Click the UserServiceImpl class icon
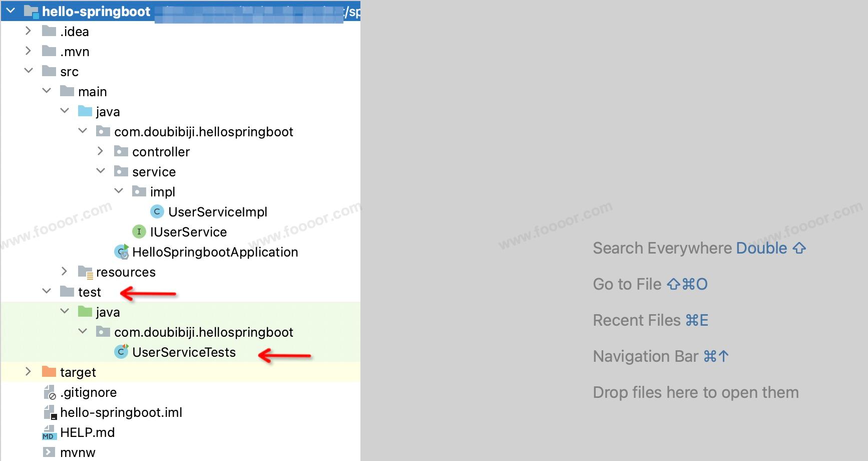This screenshot has height=461, width=868. [157, 212]
